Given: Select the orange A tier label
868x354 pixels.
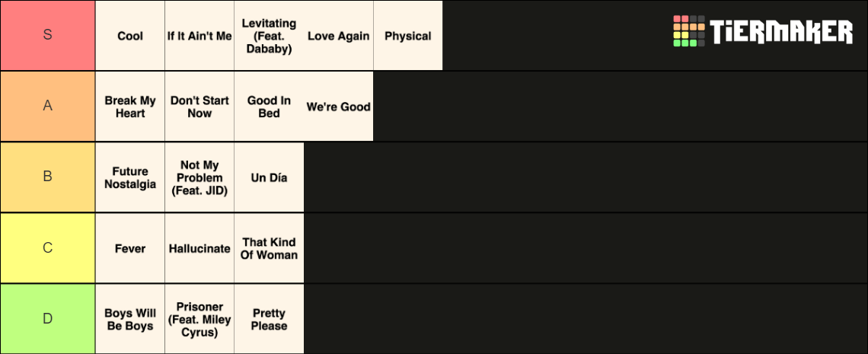Looking at the screenshot, I should 48,107.
